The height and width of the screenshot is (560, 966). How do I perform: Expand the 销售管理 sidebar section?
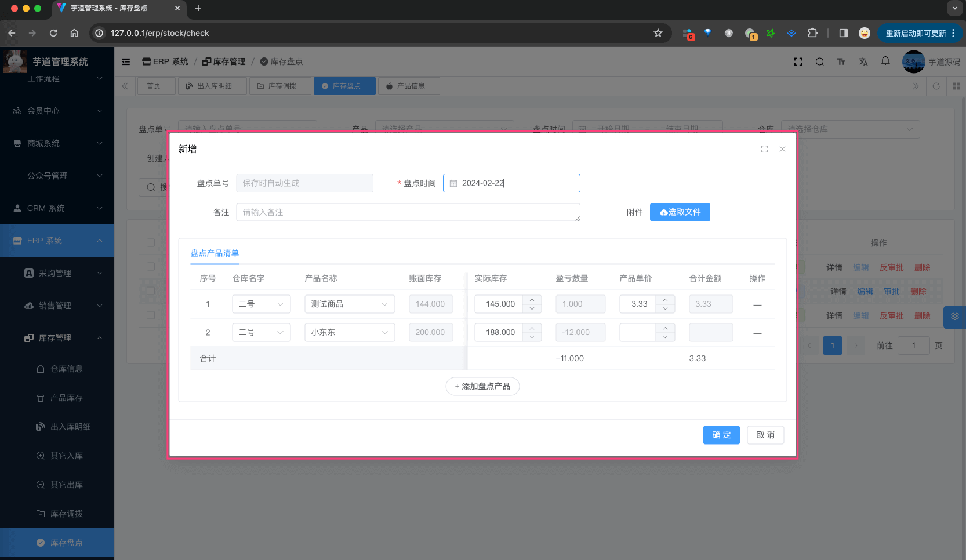click(57, 306)
